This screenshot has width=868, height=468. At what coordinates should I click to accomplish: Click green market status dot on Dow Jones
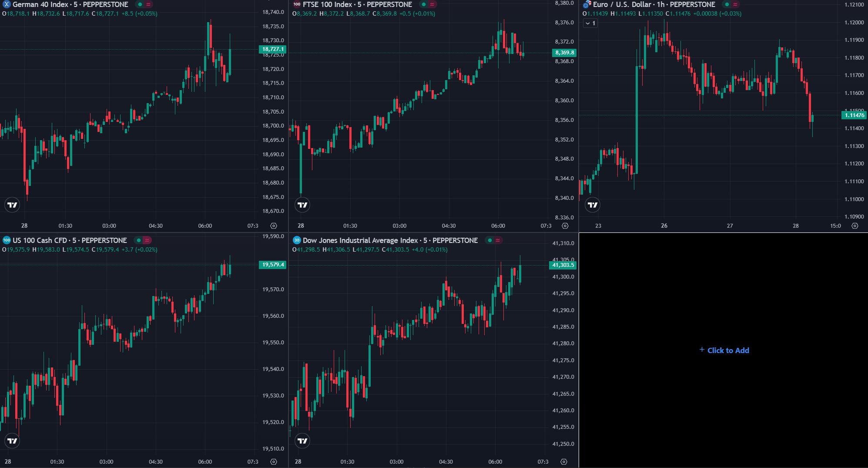490,240
